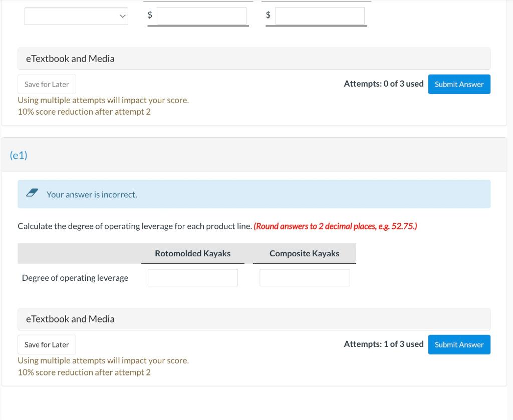513x420 pixels.
Task: Click the Rotomolded Kayaks leverage input field
Action: click(192, 277)
